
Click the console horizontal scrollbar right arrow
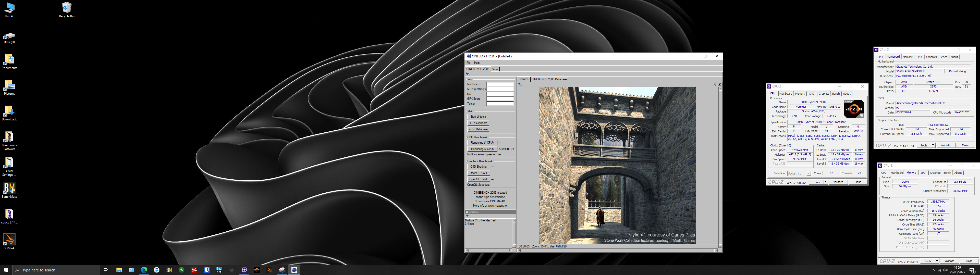pyautogui.click(x=510, y=250)
